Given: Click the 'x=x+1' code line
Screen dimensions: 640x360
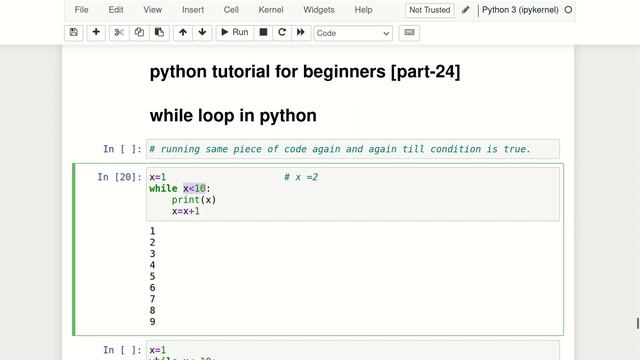Looking at the screenshot, I should click(186, 211).
